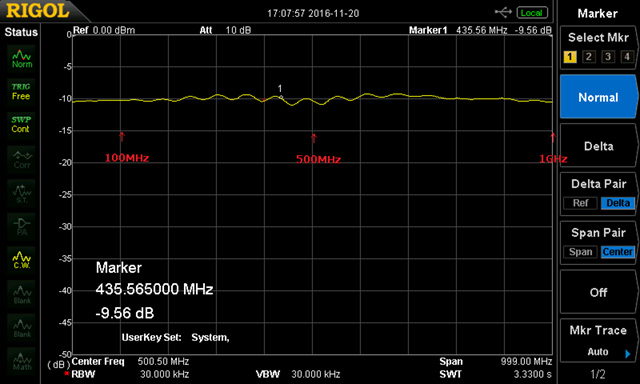Choose the Delta marker mode
Image resolution: width=640 pixels, height=384 pixels.
[598, 146]
